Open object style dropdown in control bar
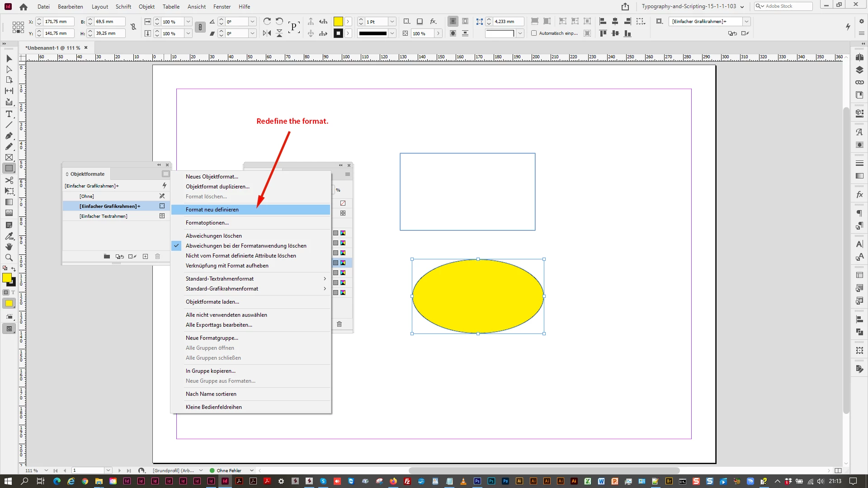This screenshot has width=868, height=488. click(x=746, y=22)
